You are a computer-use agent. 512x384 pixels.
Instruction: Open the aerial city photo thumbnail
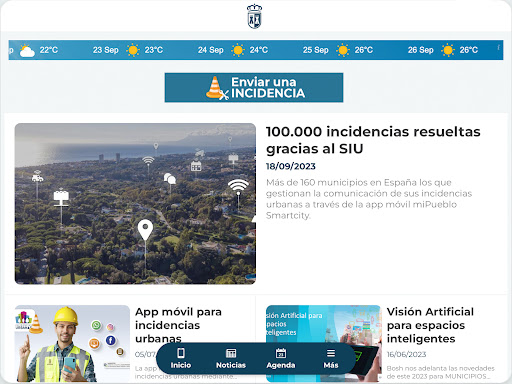[x=135, y=204]
